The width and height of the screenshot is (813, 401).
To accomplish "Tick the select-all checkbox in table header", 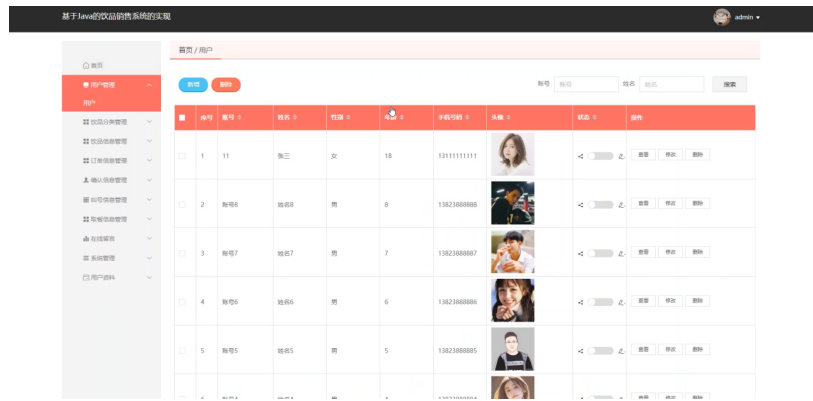I will [182, 118].
